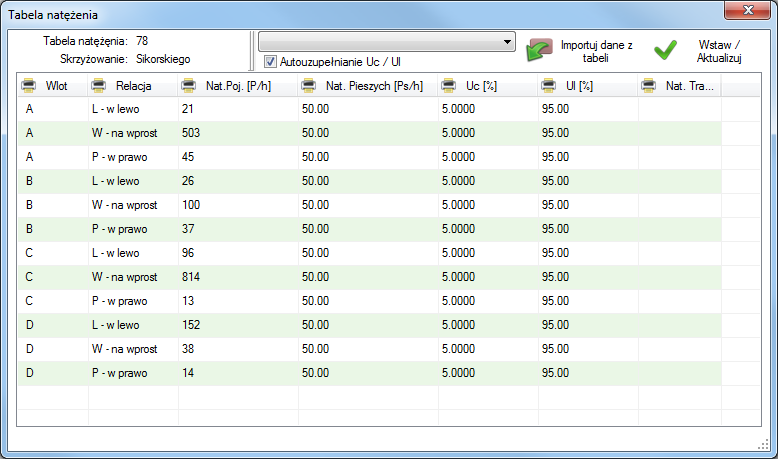
Task: Click Relacja cell in row with 45
Action: click(x=133, y=157)
